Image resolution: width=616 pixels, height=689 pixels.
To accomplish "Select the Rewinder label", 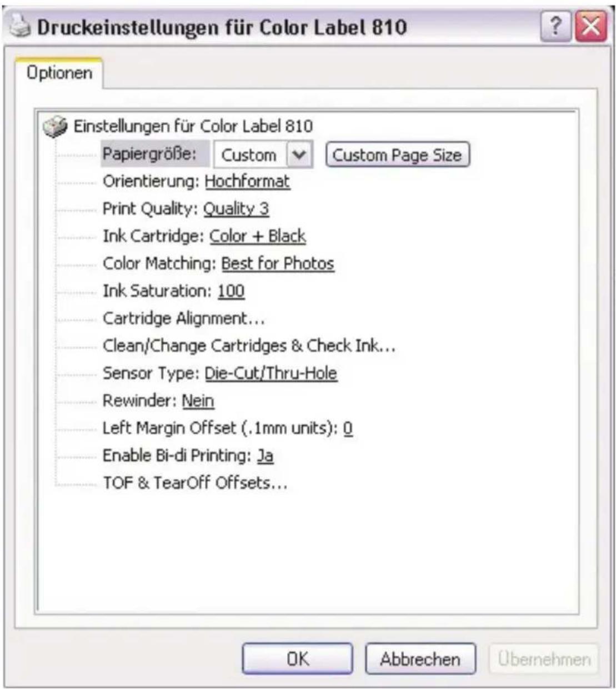I will 139,401.
